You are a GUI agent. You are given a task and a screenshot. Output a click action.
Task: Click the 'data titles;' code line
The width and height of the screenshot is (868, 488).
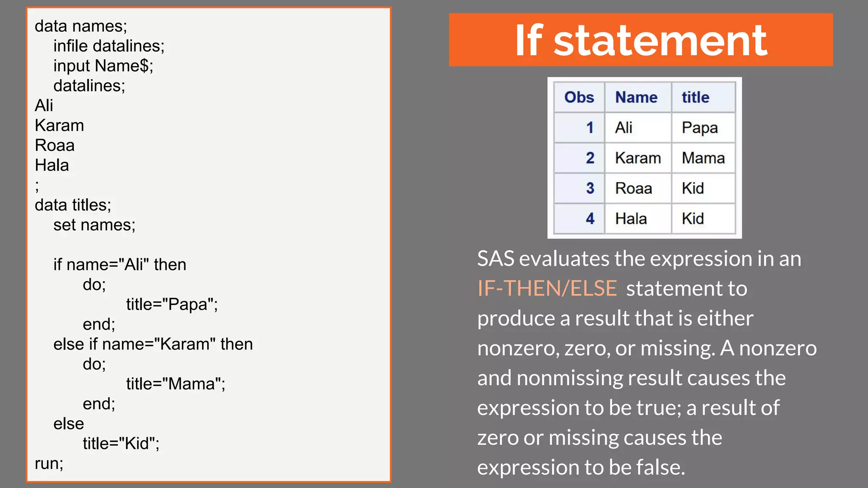pyautogui.click(x=72, y=205)
